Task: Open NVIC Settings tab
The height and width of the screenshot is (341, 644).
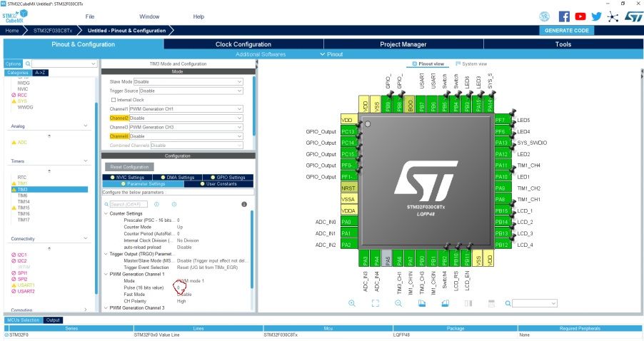Action: (127, 177)
